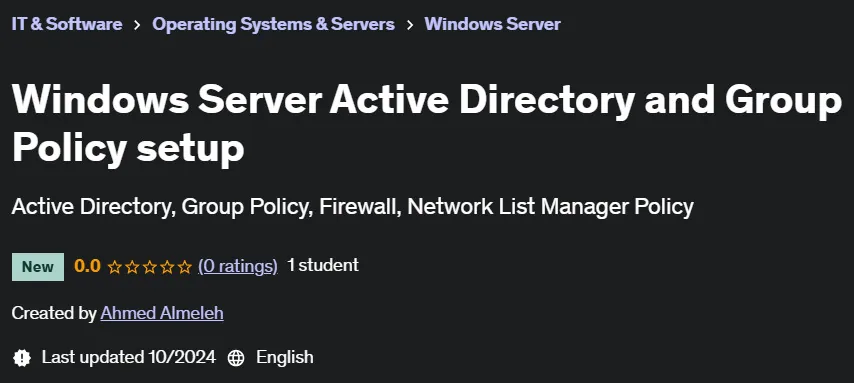
Task: Visit instructor Ahmed Almeleh's profile
Action: click(x=162, y=313)
